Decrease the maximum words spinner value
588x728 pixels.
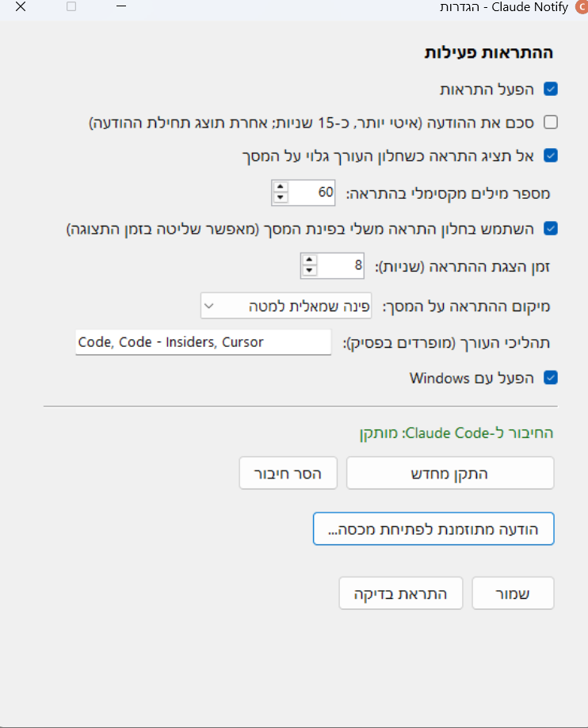pos(280,198)
